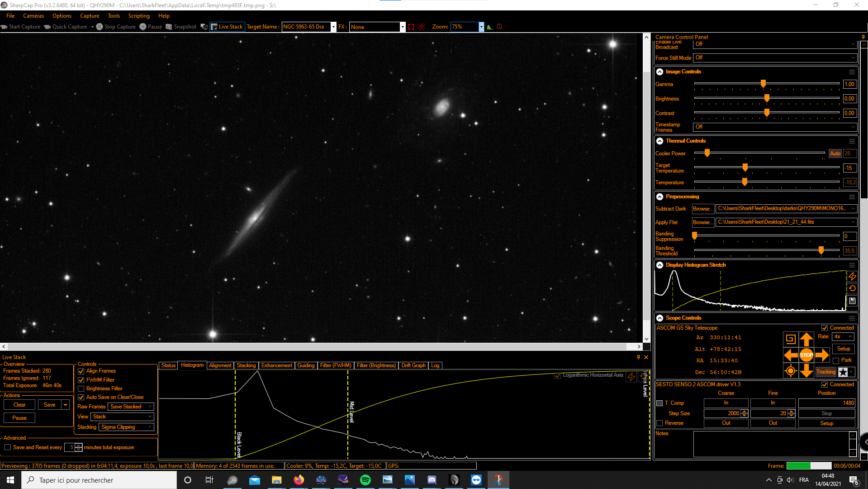The height and width of the screenshot is (489, 868).
Task: Switch to the Drift Graph tab
Action: click(413, 365)
